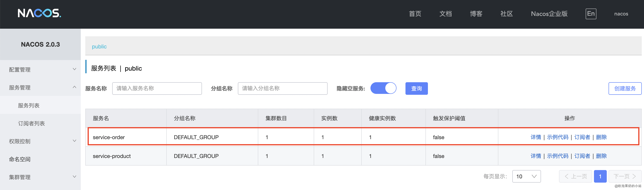Collapse the 服务管理 menu

(40, 87)
